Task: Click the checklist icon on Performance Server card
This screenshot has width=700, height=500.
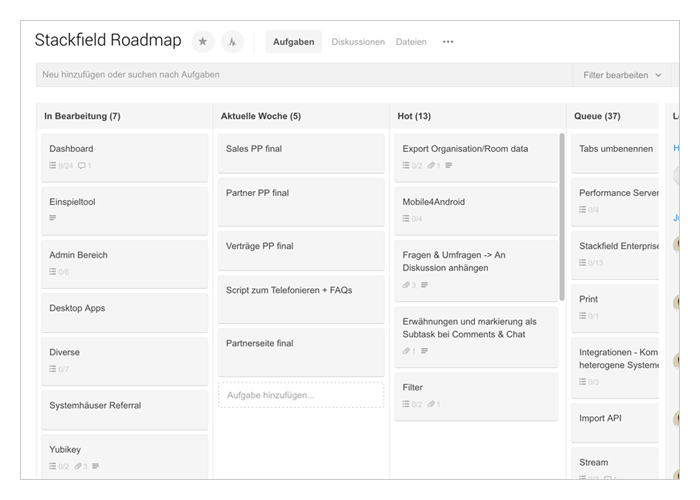Action: tap(583, 209)
